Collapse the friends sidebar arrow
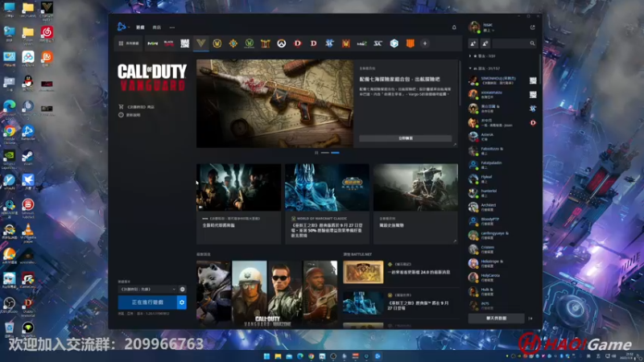644x362 pixels. click(530, 318)
